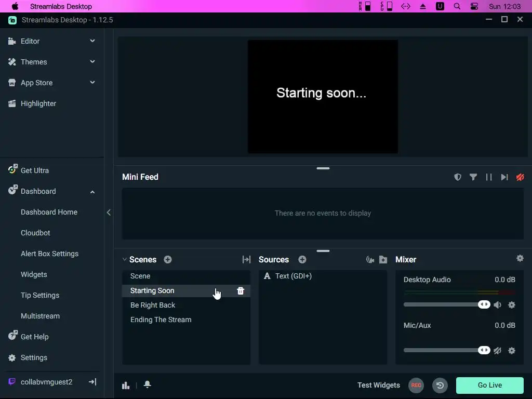Click handle between preview and Mini Feed

(x=323, y=168)
